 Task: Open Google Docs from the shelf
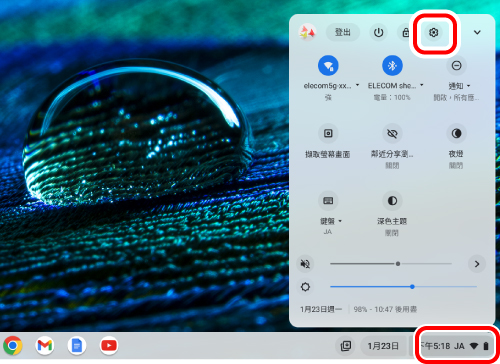tap(77, 346)
